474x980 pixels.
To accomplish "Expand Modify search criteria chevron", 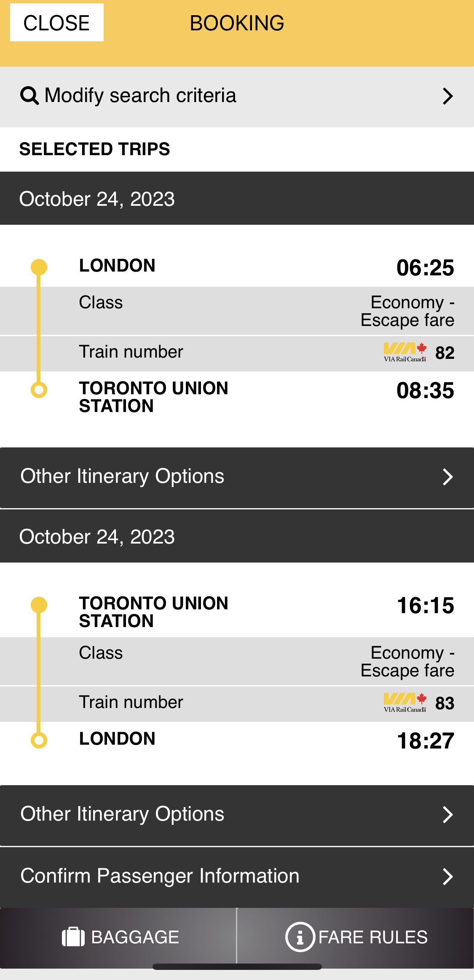I will (447, 96).
